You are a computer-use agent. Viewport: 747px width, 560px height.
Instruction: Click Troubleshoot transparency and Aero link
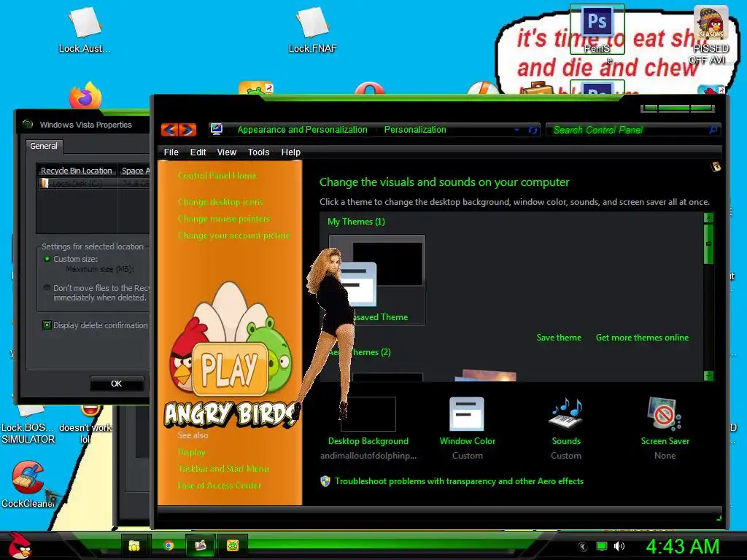coord(459,481)
